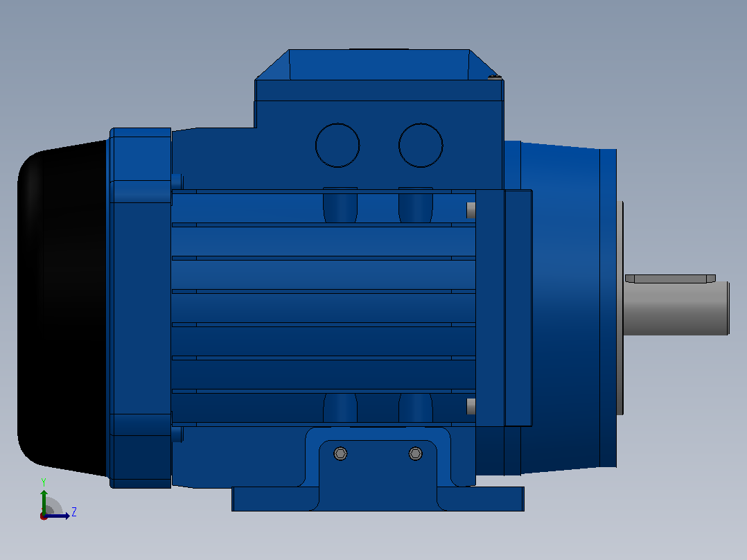Select the grey flange face behind the shaft
The height and width of the screenshot is (560, 747).
click(x=619, y=308)
